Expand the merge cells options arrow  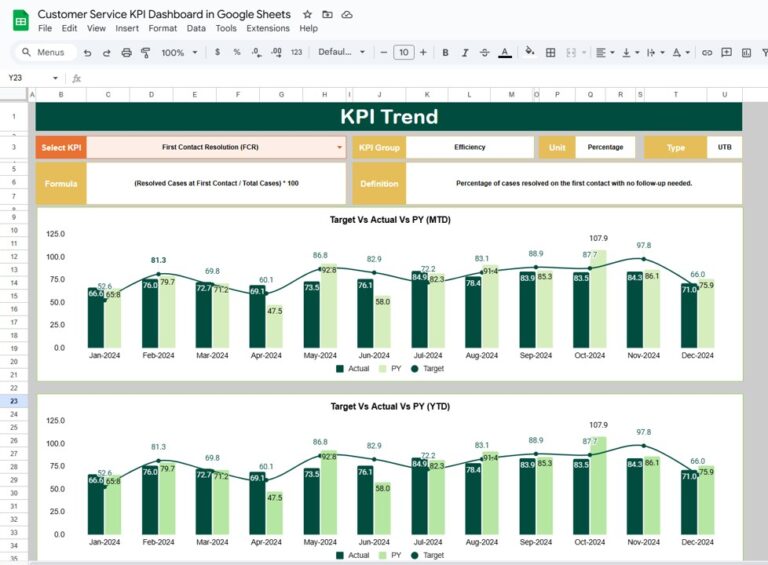click(584, 52)
